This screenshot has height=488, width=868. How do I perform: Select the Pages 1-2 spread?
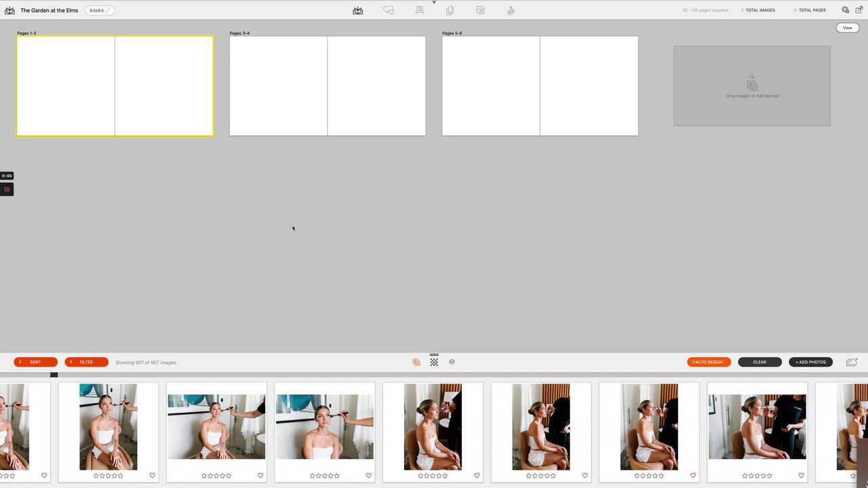click(115, 86)
